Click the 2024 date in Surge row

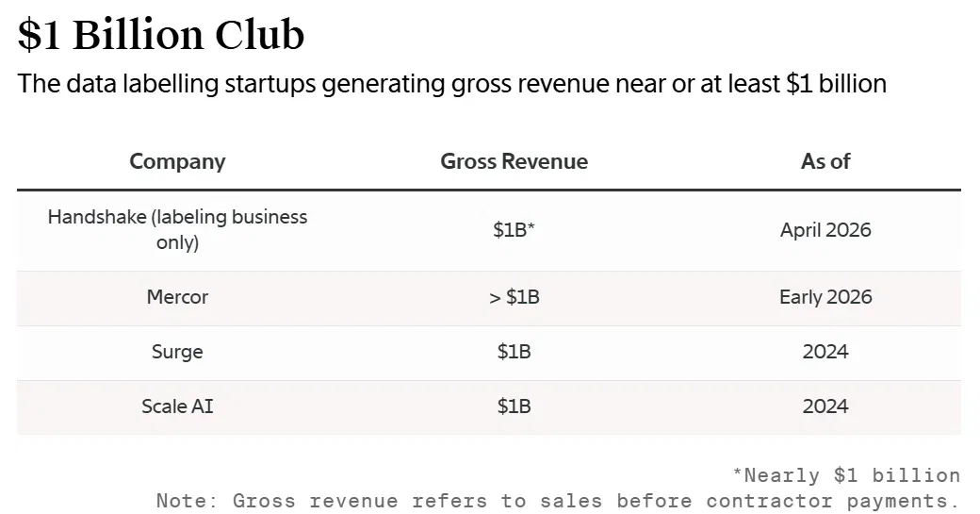[825, 352]
